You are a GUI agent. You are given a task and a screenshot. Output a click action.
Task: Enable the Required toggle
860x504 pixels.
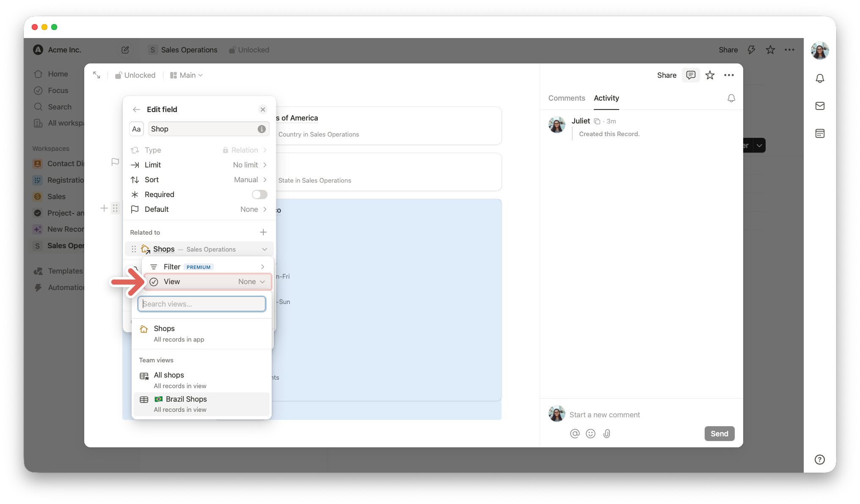[x=259, y=194]
